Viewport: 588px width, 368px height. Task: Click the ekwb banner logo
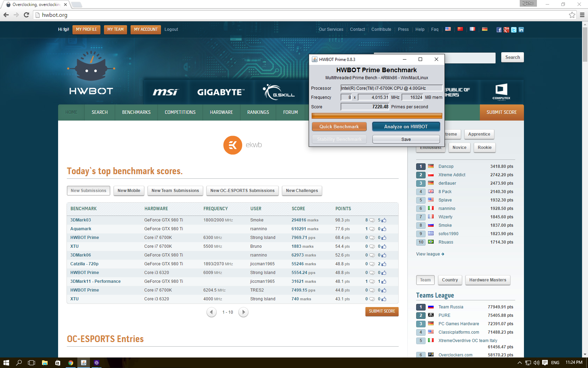pyautogui.click(x=243, y=145)
